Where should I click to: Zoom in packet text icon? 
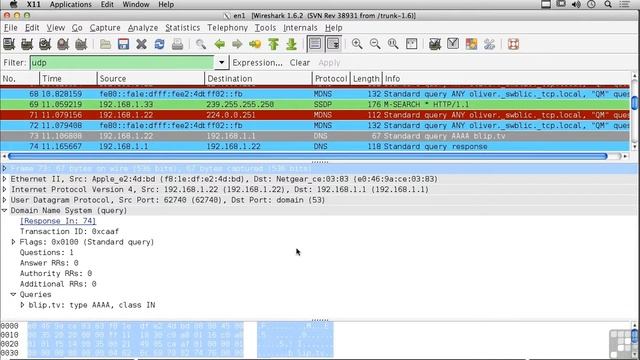tap(357, 44)
